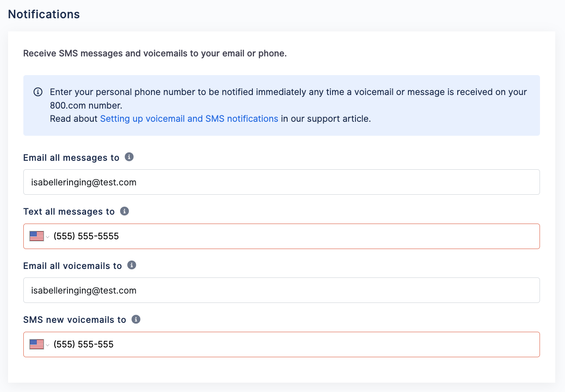This screenshot has width=565, height=392.
Task: Click the (555) 555-555 phone number field
Action: click(x=282, y=344)
